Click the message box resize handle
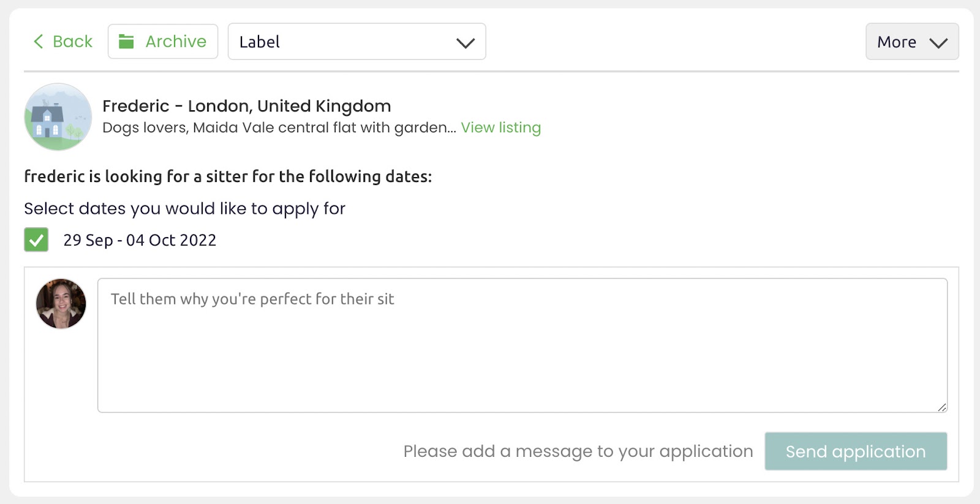Image resolution: width=980 pixels, height=504 pixels. coord(942,407)
